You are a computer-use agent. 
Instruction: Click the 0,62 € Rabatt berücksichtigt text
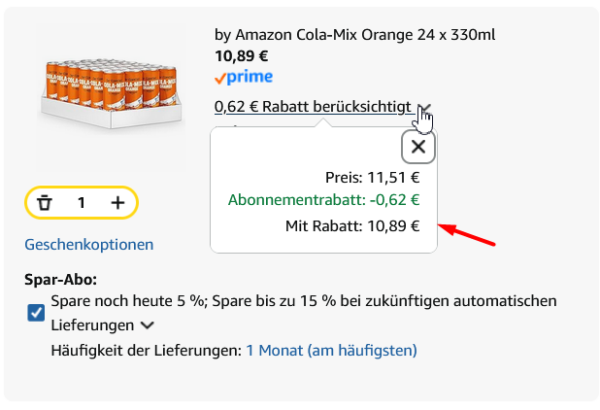coord(312,107)
